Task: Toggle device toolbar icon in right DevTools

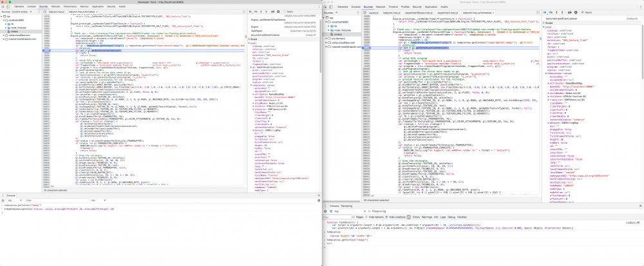Action: click(331, 7)
